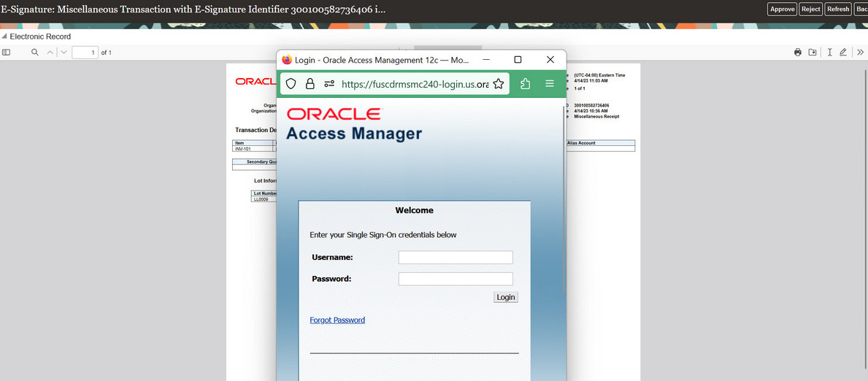
Task: Click the page number field
Action: (85, 53)
